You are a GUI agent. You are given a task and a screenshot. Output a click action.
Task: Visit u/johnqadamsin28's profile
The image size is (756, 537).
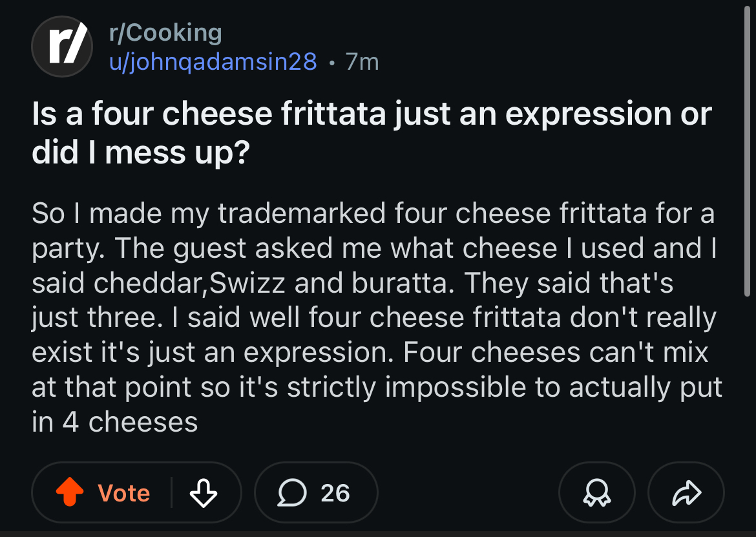pos(213,61)
